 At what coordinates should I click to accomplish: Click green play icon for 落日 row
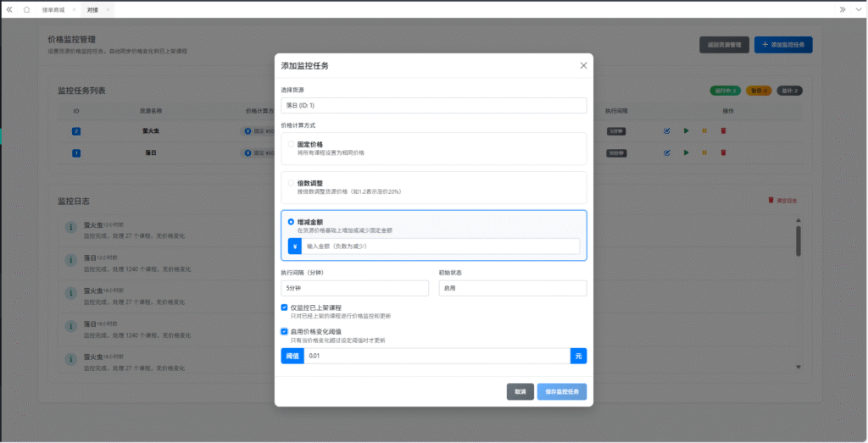(686, 152)
